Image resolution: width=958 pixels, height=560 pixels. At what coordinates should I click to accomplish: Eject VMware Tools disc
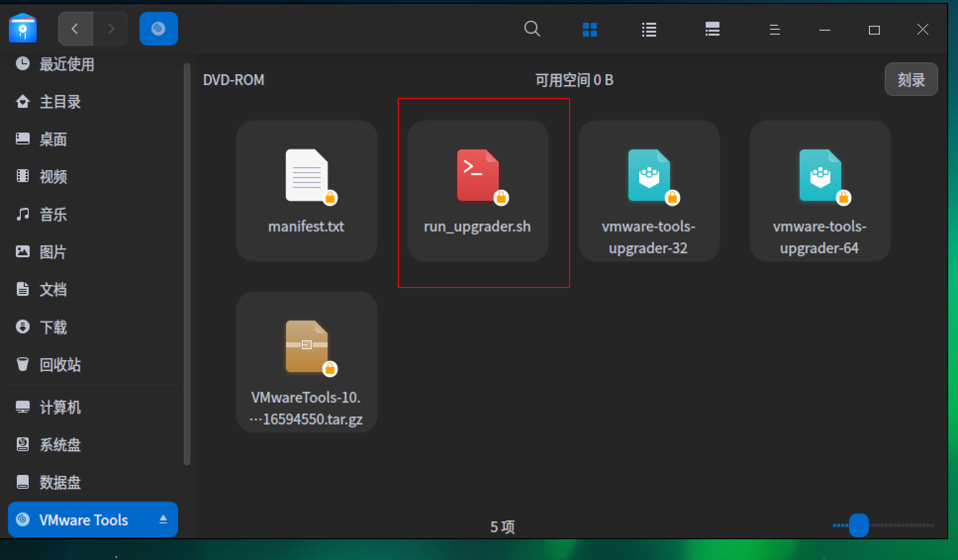pyautogui.click(x=163, y=519)
